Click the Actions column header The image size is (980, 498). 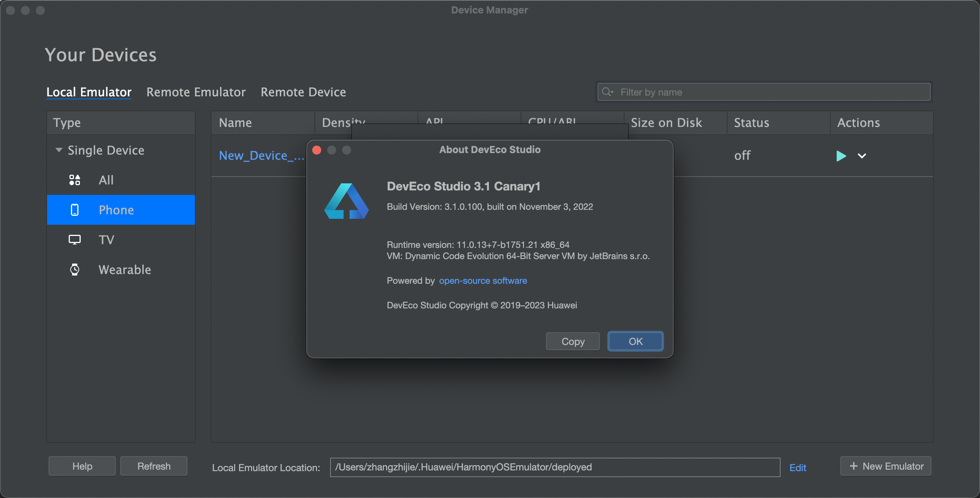(x=881, y=123)
